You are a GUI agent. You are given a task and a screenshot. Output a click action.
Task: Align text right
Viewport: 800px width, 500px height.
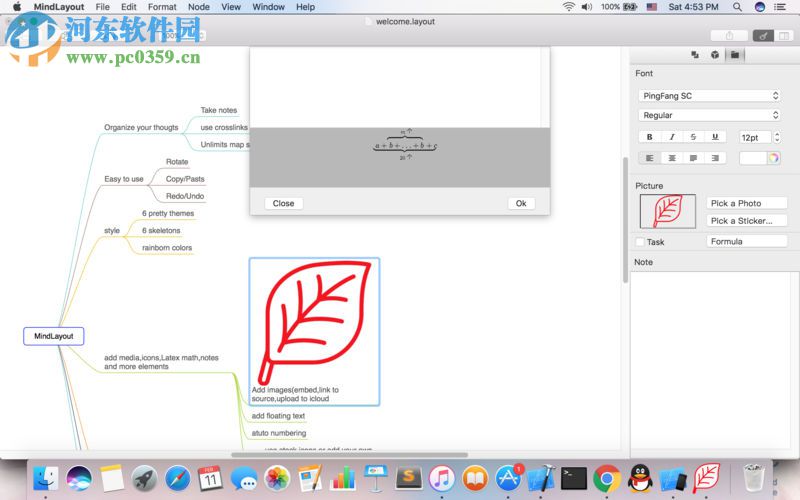(x=715, y=158)
